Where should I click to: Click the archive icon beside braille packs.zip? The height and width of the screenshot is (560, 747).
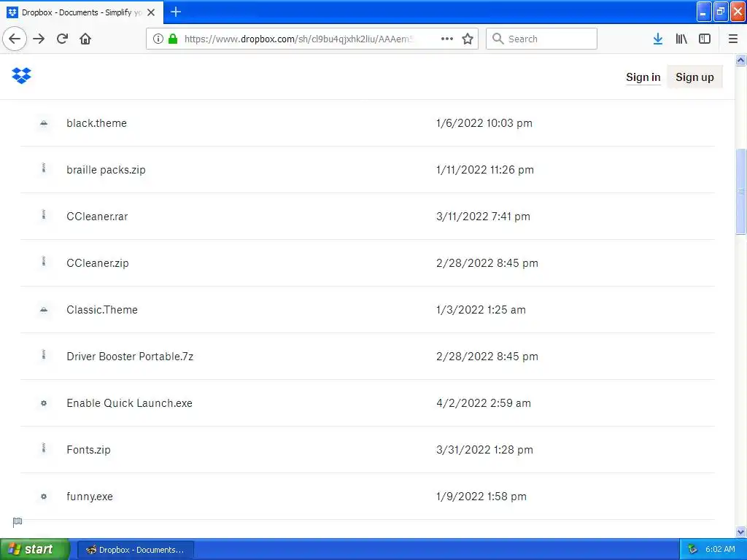pos(44,168)
